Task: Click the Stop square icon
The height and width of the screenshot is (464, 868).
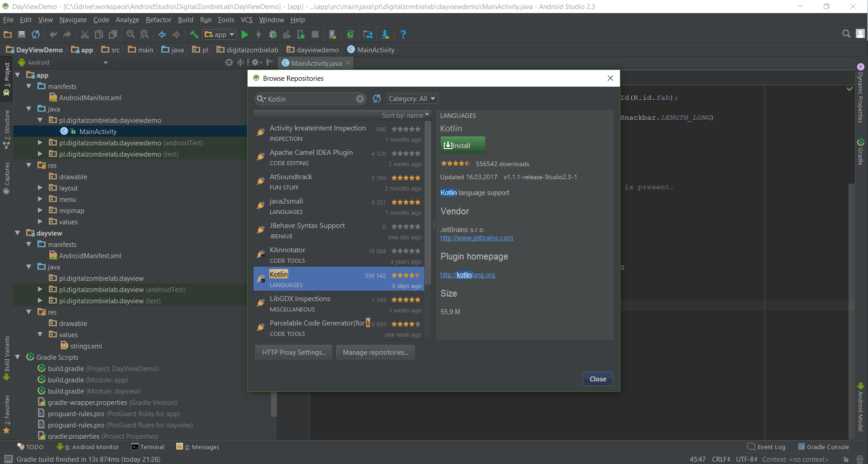Action: point(315,34)
